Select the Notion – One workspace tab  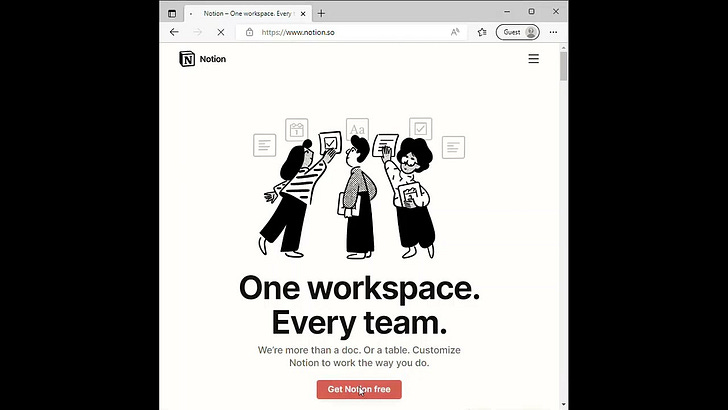[x=248, y=13]
